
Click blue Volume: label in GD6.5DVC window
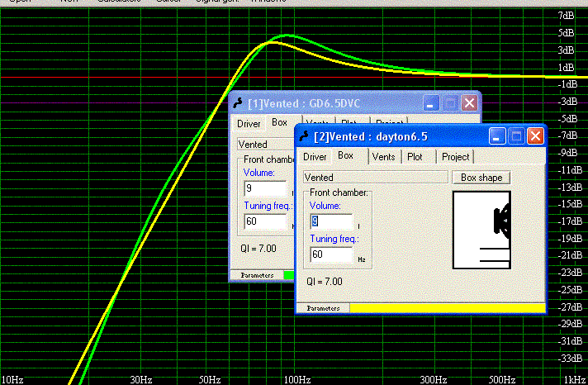pyautogui.click(x=258, y=173)
